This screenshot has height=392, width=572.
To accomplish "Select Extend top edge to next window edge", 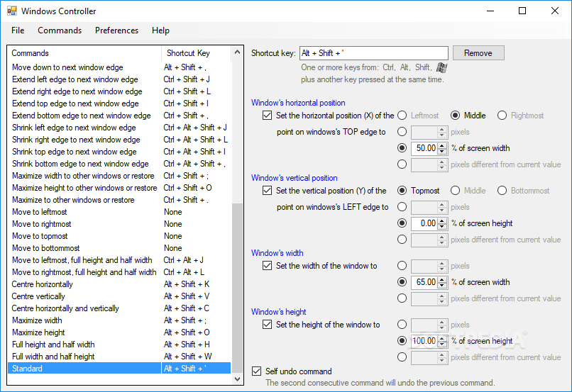I will pyautogui.click(x=119, y=103).
